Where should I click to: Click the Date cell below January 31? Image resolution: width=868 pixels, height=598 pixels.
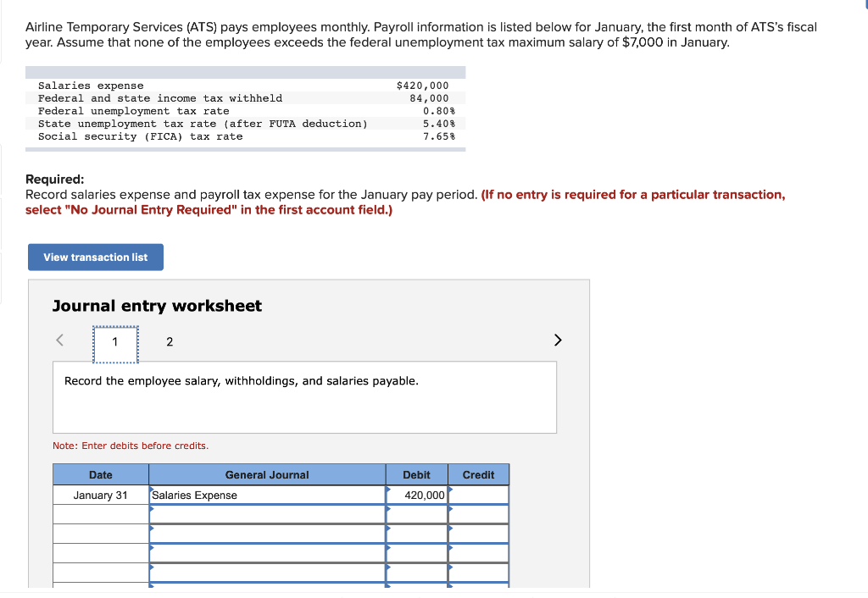100,514
